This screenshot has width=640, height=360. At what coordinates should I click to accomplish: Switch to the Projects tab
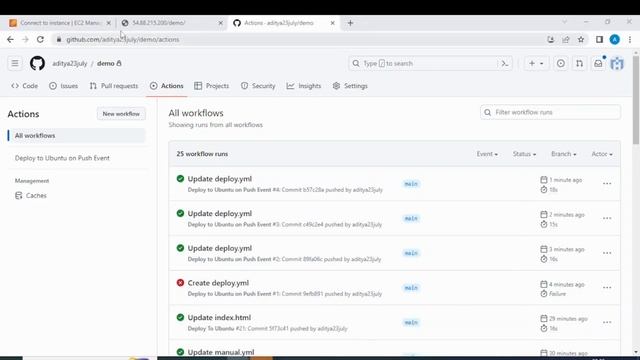click(211, 86)
